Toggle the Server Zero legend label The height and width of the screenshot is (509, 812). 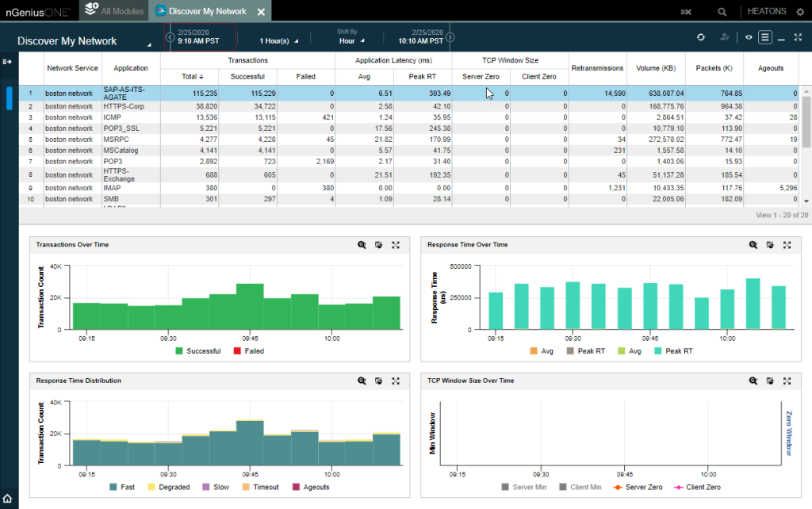(x=644, y=488)
